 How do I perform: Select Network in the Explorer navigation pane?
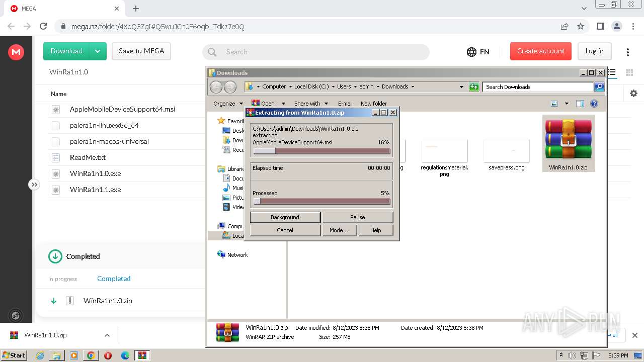point(237,255)
